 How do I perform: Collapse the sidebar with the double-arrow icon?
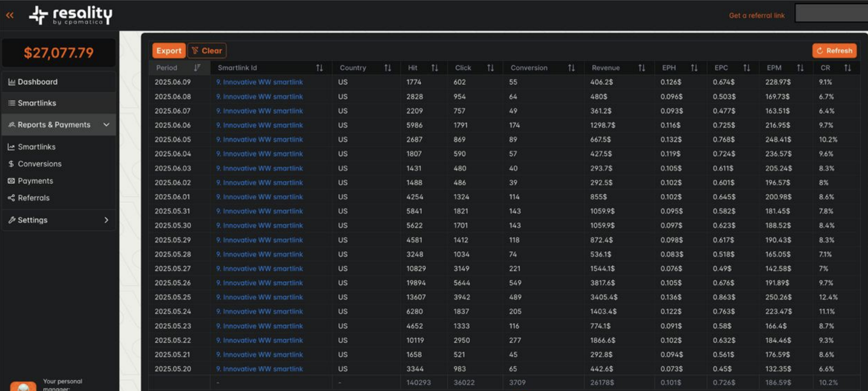tap(9, 15)
